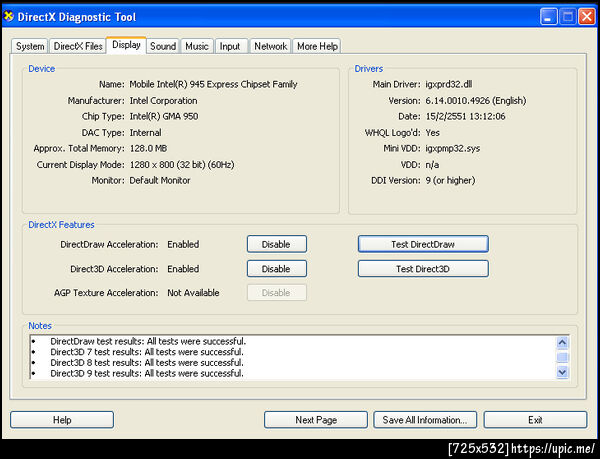
Task: Click the 1280 x 800 display mode value
Action: pyautogui.click(x=182, y=165)
